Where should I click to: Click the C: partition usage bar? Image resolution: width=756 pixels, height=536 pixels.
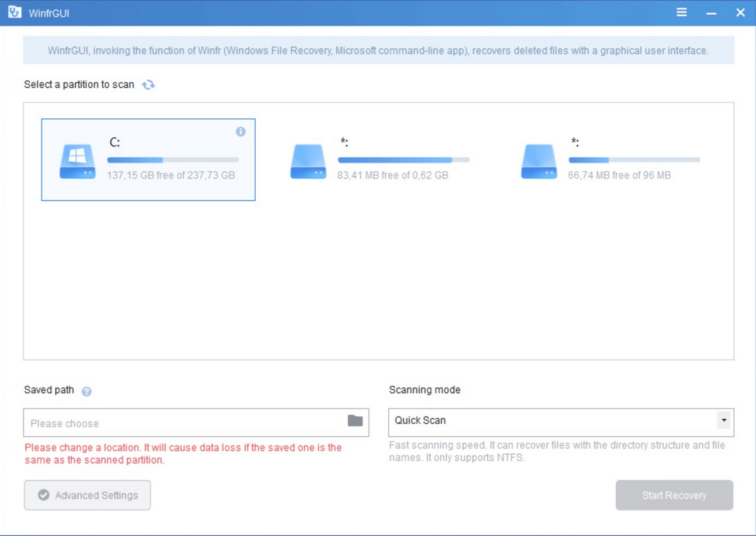tap(172, 160)
